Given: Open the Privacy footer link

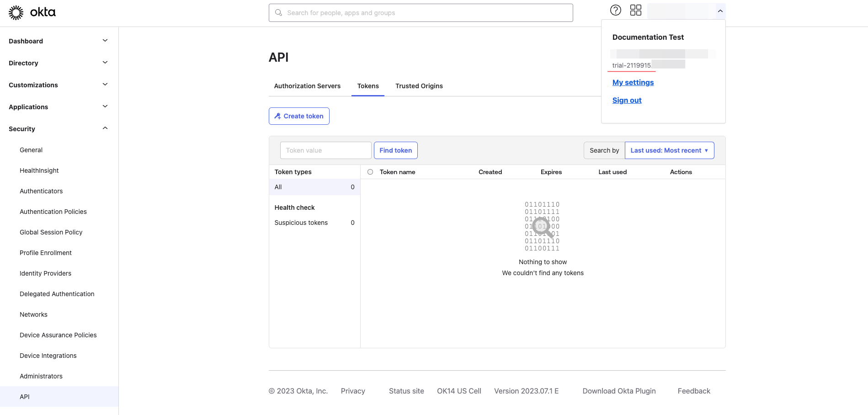Looking at the screenshot, I should point(353,391).
